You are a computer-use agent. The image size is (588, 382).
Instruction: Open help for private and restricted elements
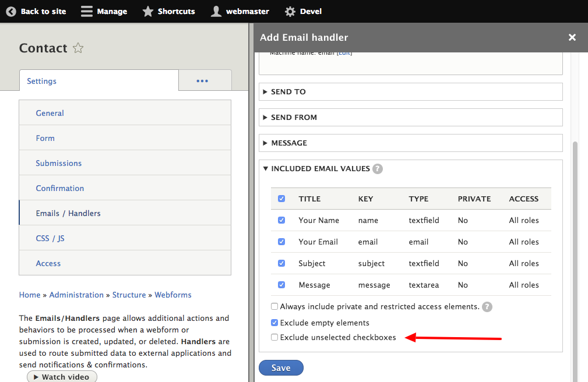(x=487, y=307)
